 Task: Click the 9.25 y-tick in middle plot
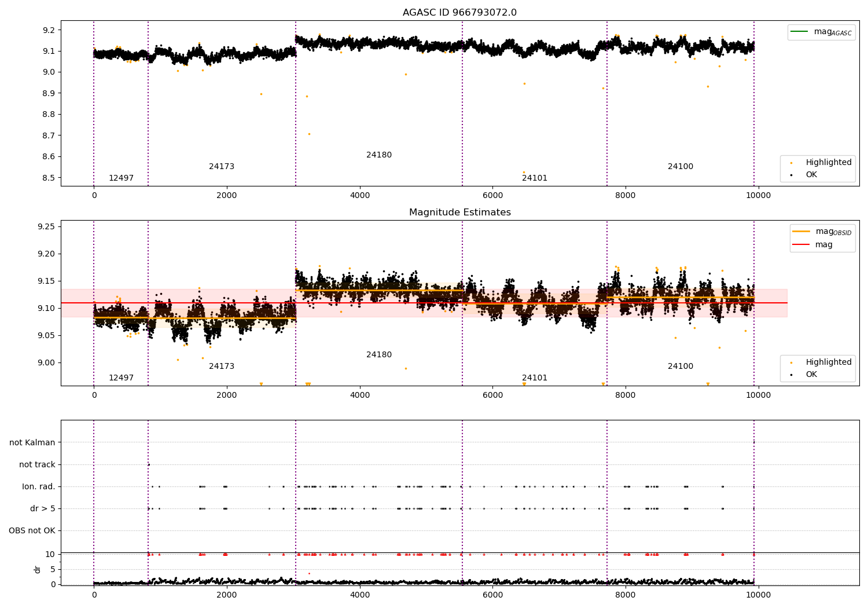point(47,226)
